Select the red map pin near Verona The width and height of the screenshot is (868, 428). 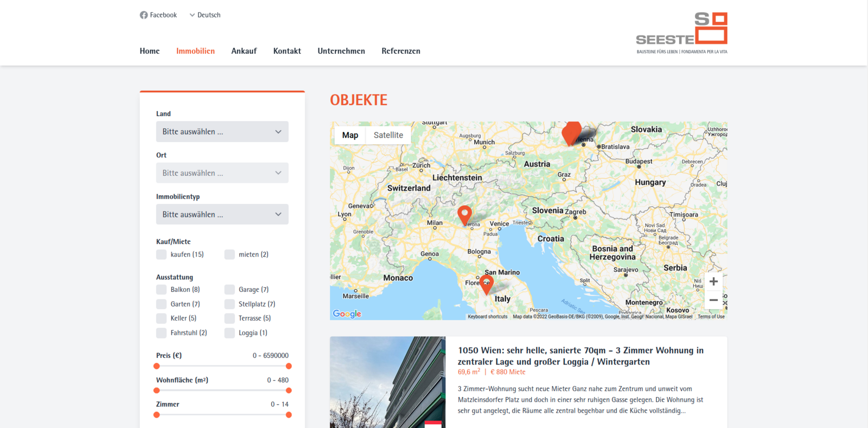tap(464, 215)
